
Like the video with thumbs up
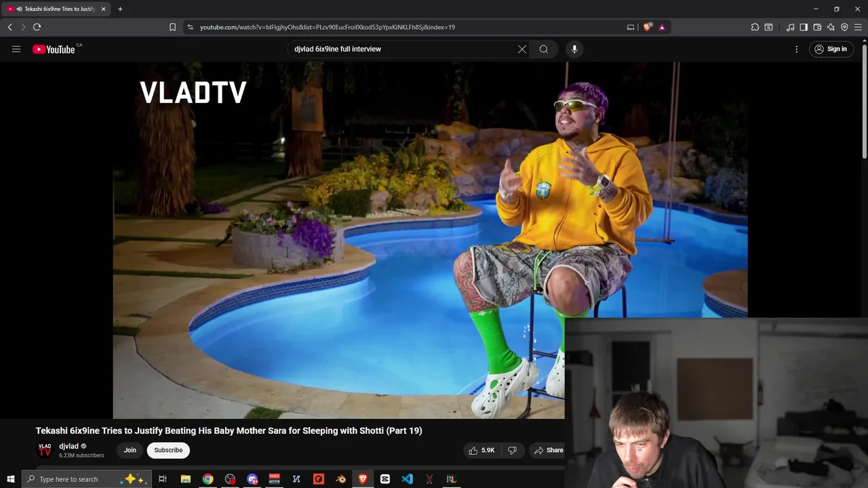(481, 450)
